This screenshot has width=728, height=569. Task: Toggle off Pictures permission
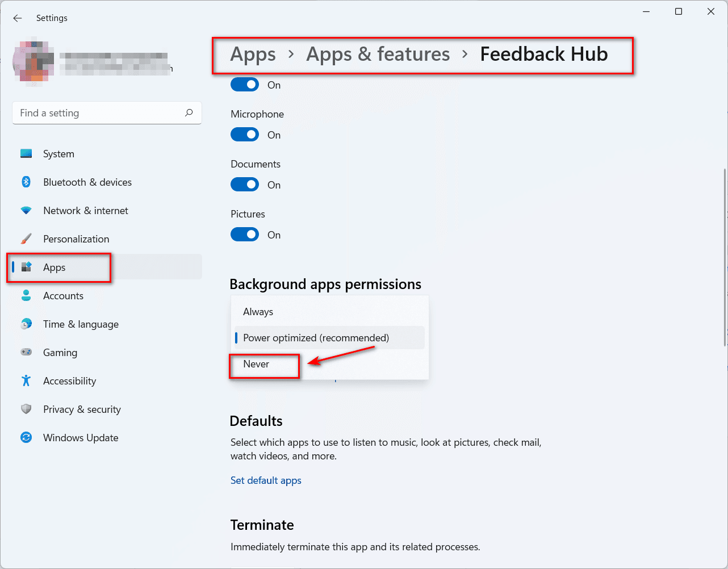[245, 234]
